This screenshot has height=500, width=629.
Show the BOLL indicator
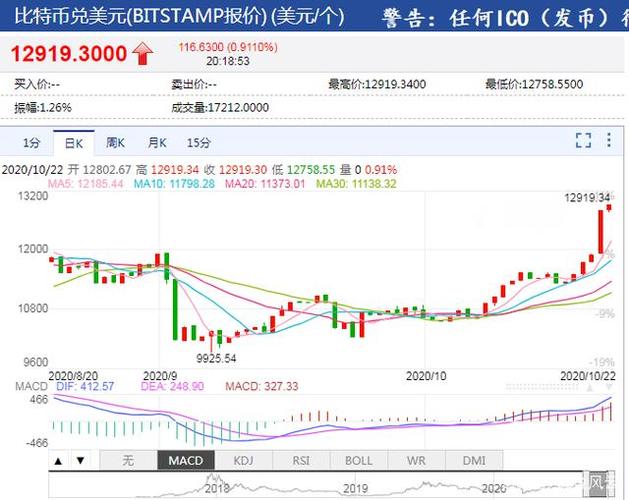tap(358, 461)
